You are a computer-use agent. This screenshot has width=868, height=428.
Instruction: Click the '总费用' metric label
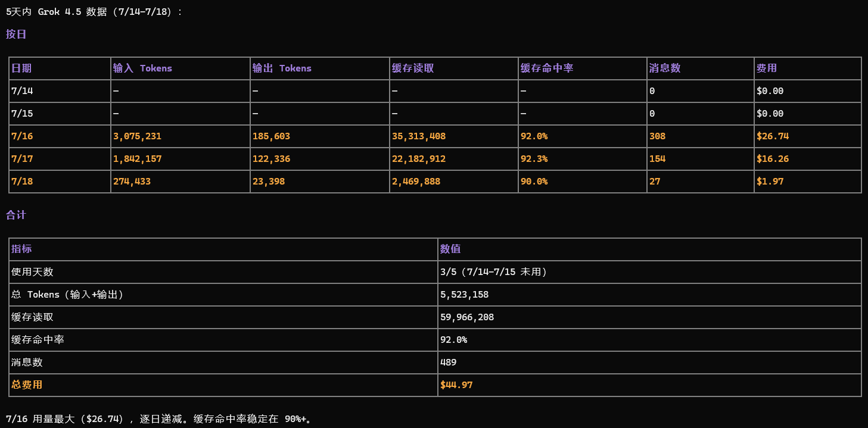coord(27,385)
